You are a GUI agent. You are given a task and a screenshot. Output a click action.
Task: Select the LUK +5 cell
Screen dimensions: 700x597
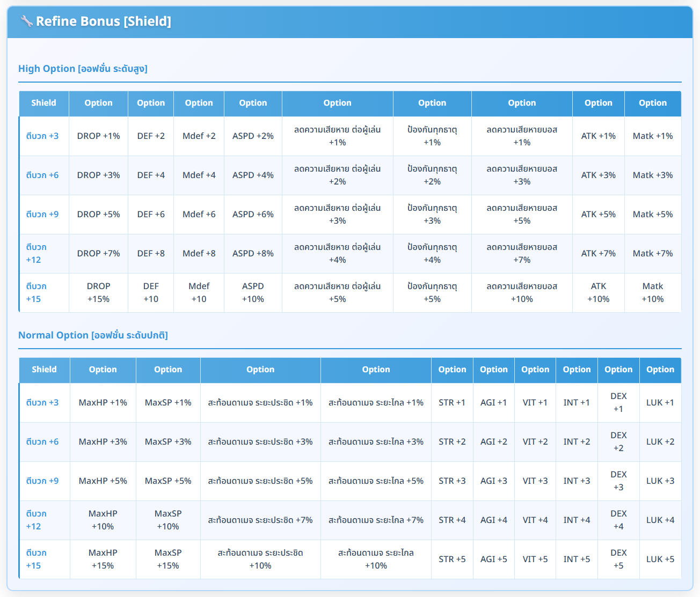(660, 559)
